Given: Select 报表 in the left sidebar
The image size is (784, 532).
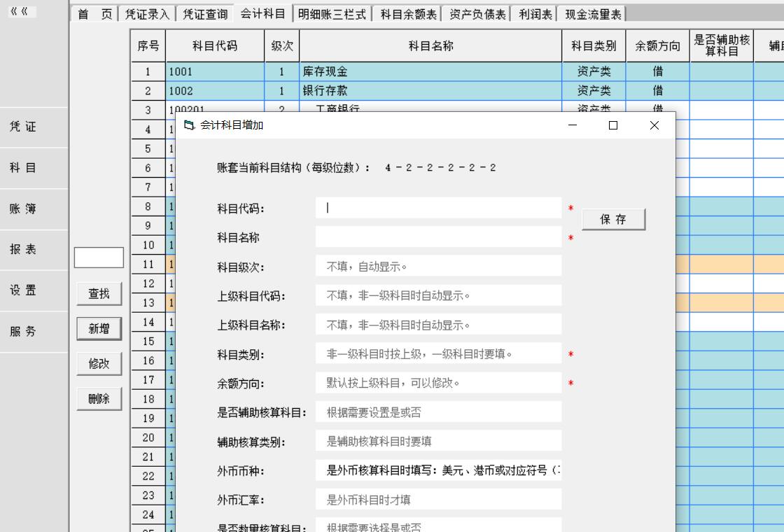Looking at the screenshot, I should click(x=23, y=249).
